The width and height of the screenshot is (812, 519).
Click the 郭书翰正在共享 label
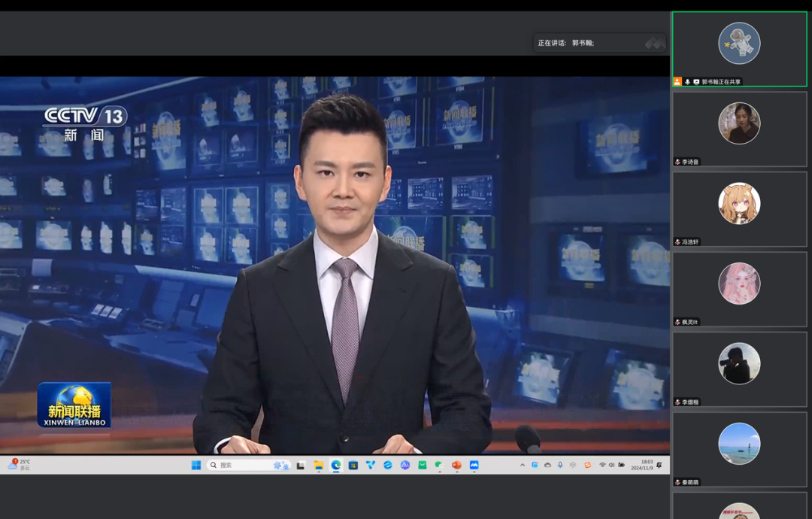click(721, 82)
